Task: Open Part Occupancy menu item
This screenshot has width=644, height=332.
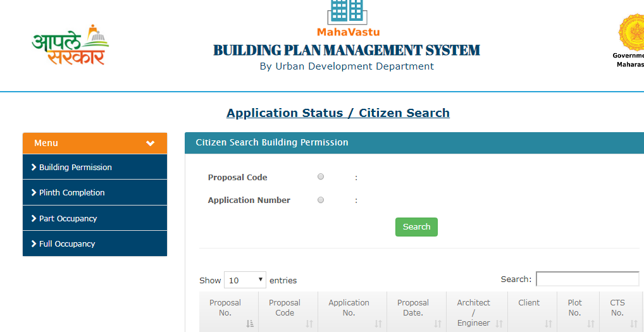Action: (x=95, y=218)
